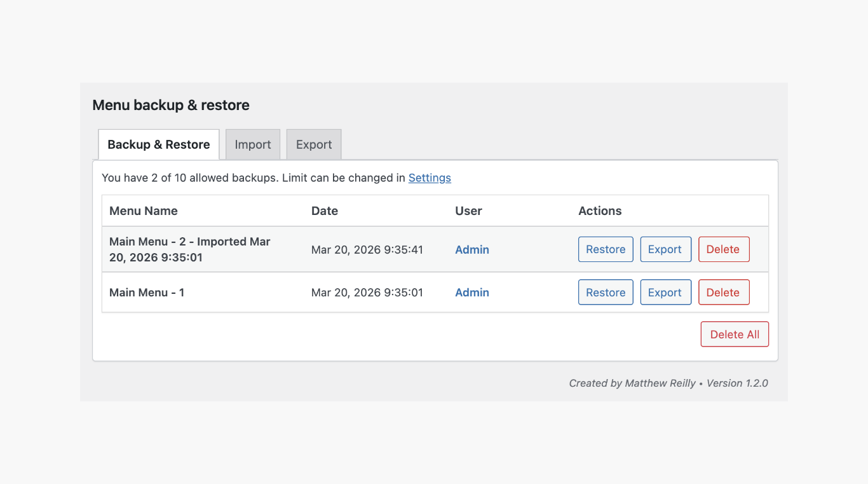
Task: Restore the imported Main Menu - 2 backup
Action: coord(605,249)
